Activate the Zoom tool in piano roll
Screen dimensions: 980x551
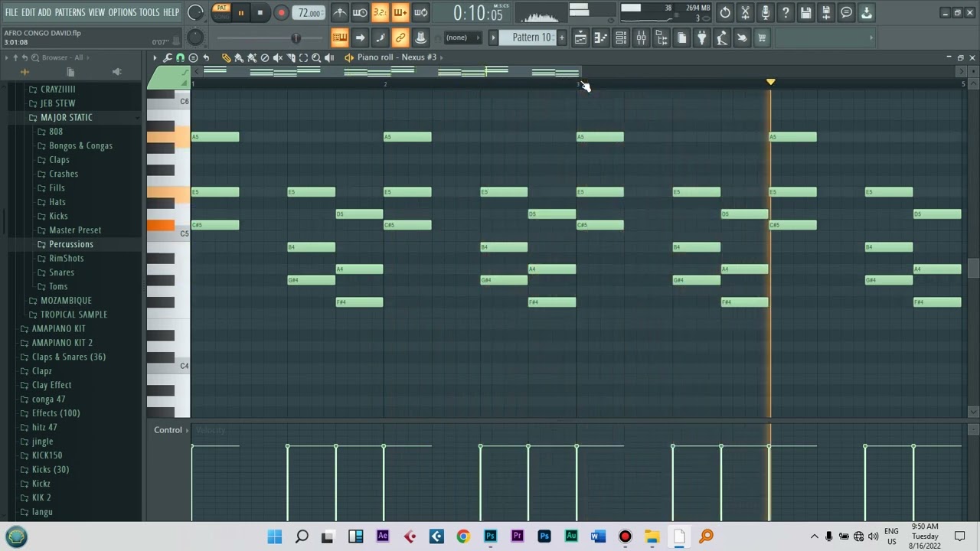coord(316,57)
